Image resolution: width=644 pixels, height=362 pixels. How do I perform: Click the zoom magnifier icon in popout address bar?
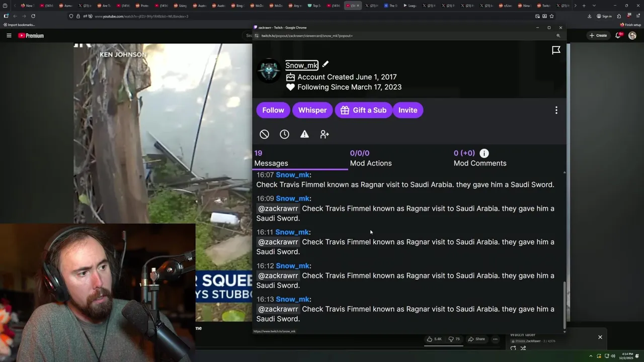point(558,36)
